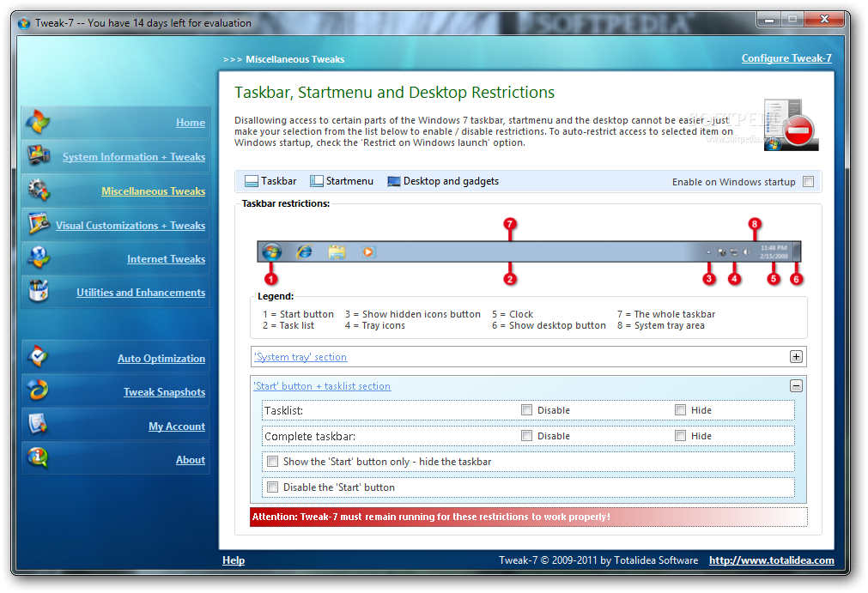Click the restriction document icon in header
This screenshot has width=868, height=593.
[791, 125]
